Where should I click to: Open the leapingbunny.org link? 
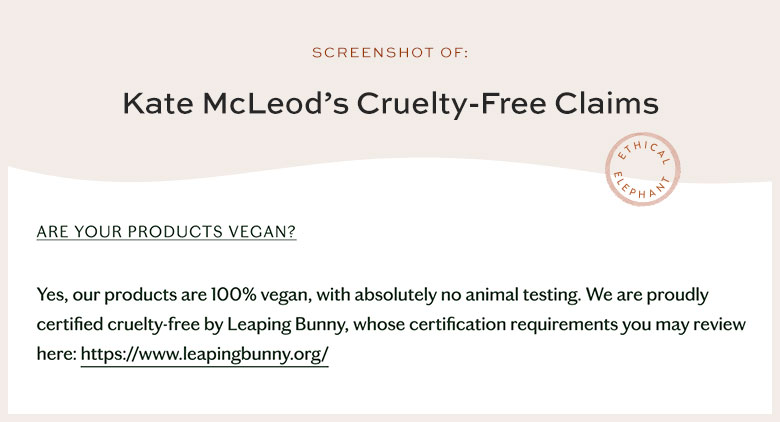pyautogui.click(x=204, y=354)
